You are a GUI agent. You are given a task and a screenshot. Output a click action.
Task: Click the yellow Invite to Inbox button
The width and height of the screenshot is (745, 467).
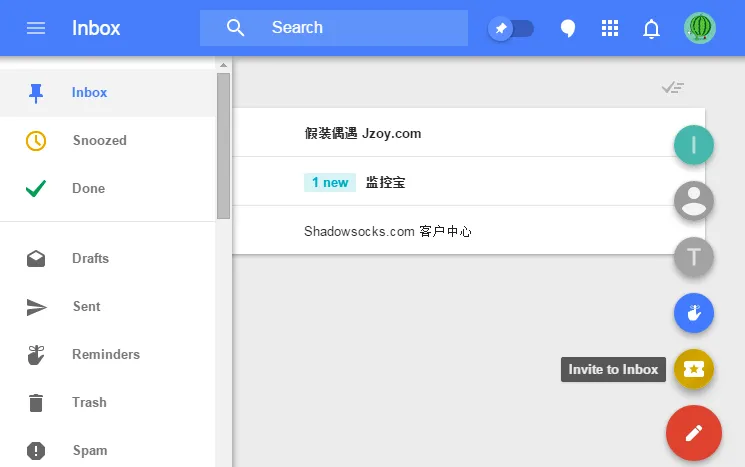694,369
